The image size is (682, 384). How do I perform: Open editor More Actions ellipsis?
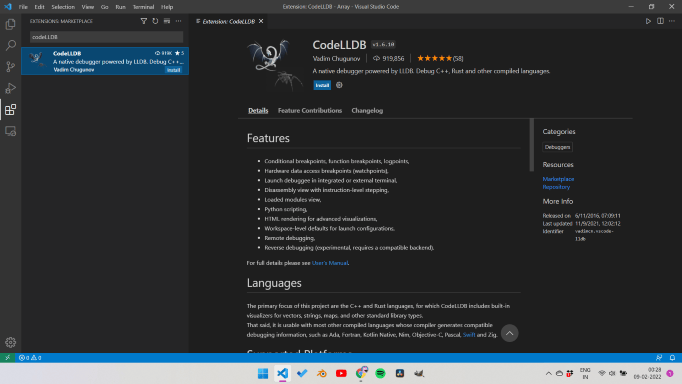click(x=672, y=21)
